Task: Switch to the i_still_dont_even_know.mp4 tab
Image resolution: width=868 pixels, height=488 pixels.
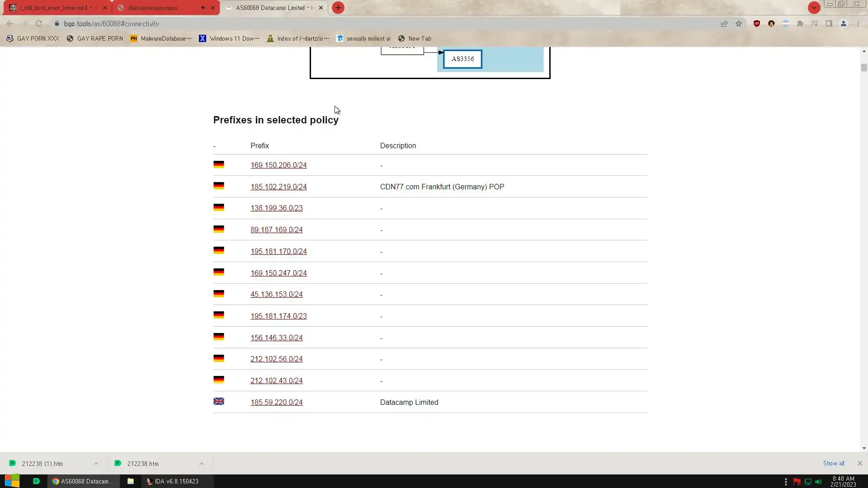Action: pyautogui.click(x=54, y=8)
